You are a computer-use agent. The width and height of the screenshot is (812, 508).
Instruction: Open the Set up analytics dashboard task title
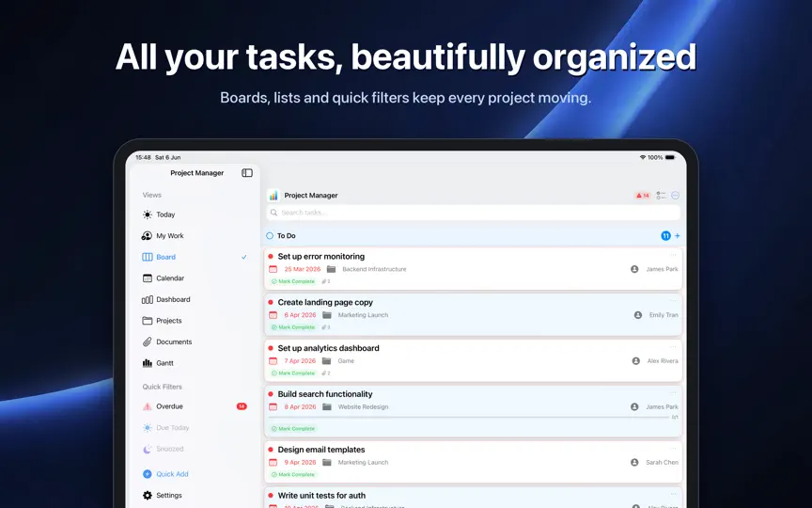[x=328, y=348]
